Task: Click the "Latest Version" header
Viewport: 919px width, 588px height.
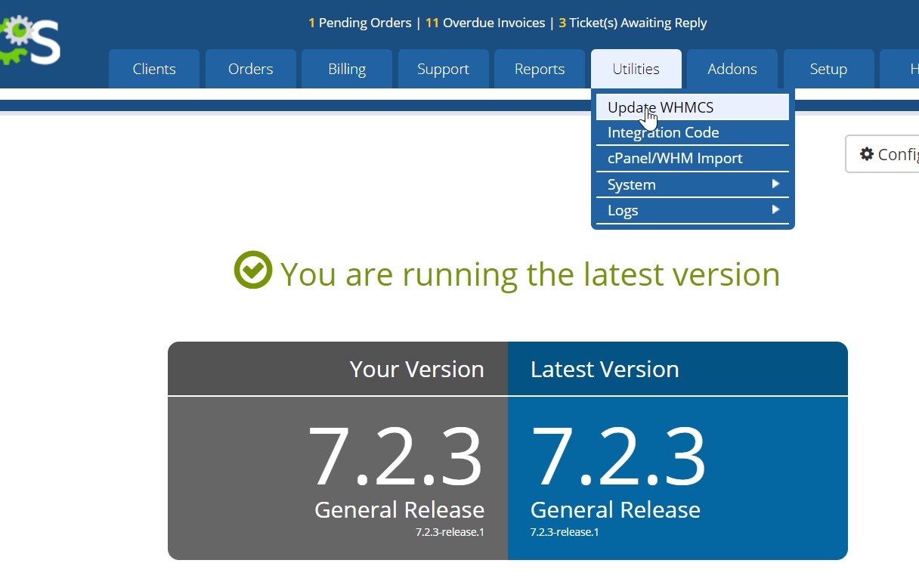Action: click(x=605, y=369)
